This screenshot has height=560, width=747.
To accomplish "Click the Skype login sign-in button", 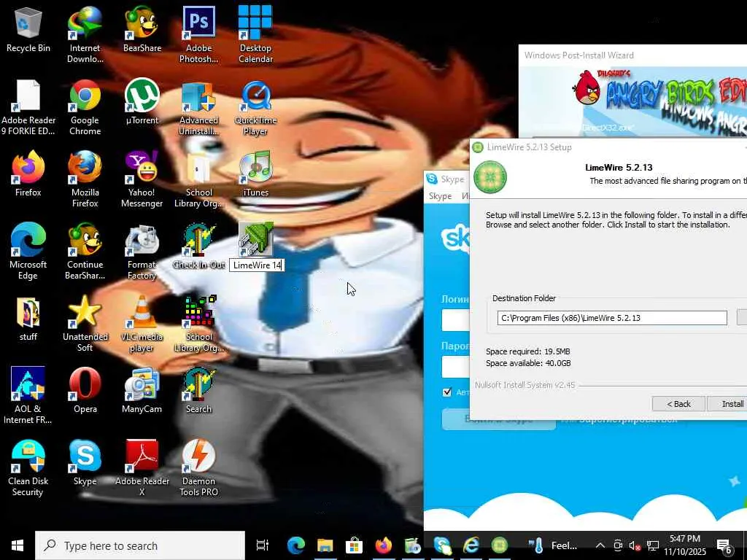I will point(498,419).
